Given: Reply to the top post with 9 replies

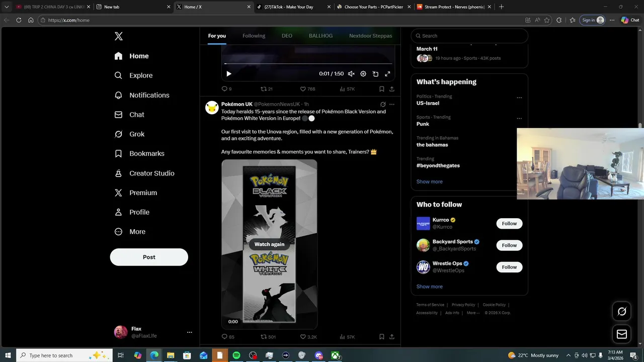Looking at the screenshot, I should coord(226,89).
